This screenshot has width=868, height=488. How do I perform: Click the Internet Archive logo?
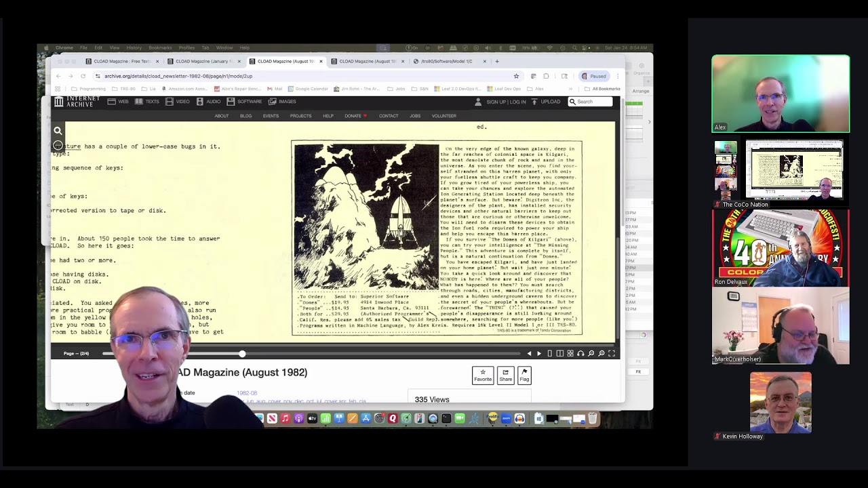point(77,102)
